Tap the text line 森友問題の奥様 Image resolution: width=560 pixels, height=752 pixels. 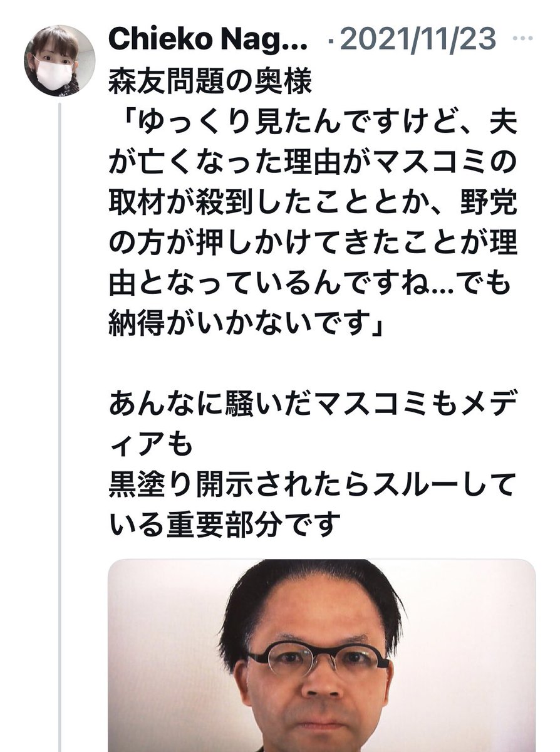[210, 81]
